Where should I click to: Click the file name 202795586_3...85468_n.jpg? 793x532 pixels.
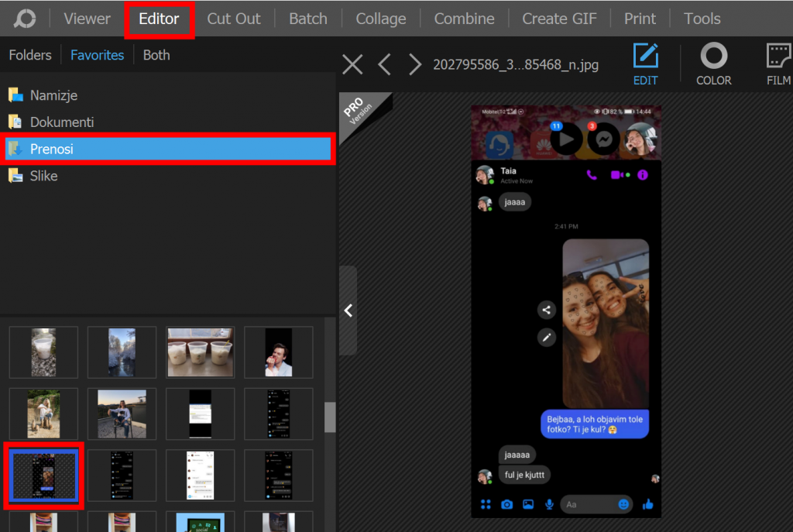516,65
